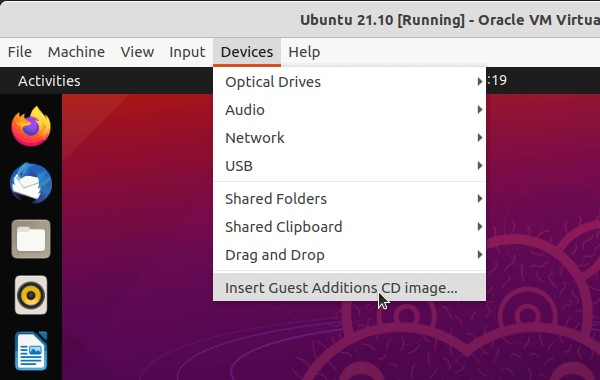This screenshot has height=380, width=600.
Task: Expand the Drag and Drop submenu
Action: click(350, 255)
